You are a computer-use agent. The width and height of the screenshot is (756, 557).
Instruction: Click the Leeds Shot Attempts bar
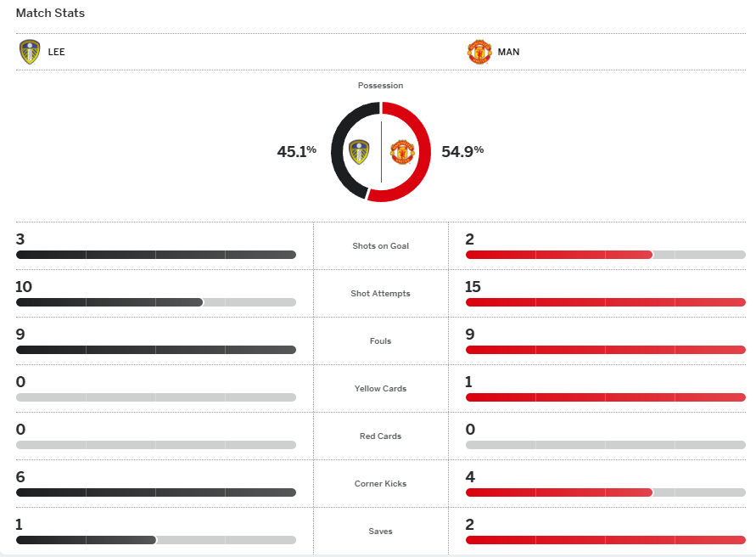pyautogui.click(x=155, y=302)
